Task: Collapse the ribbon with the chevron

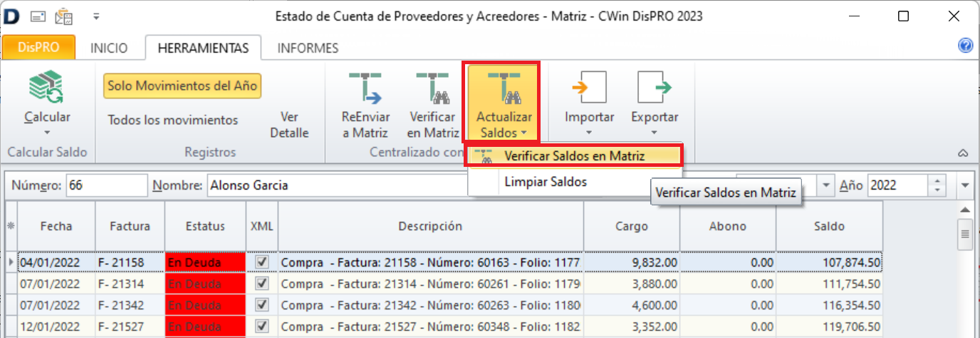Action: (x=963, y=153)
